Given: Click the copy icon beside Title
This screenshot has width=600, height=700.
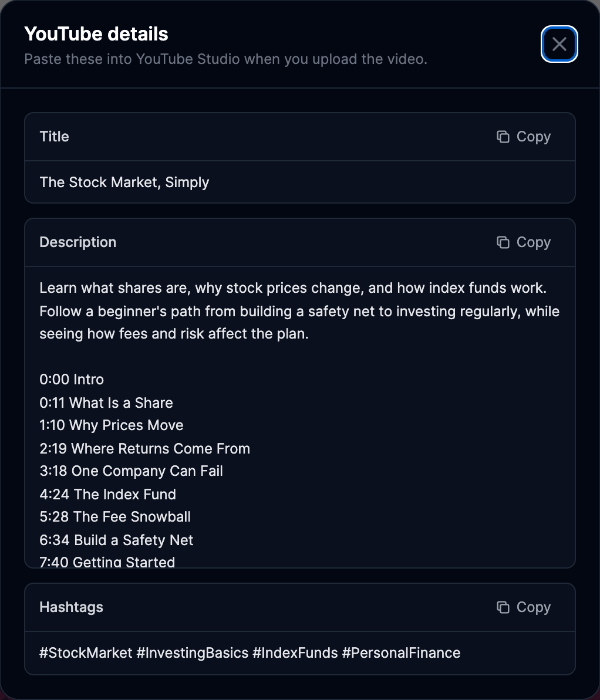Looking at the screenshot, I should (503, 137).
